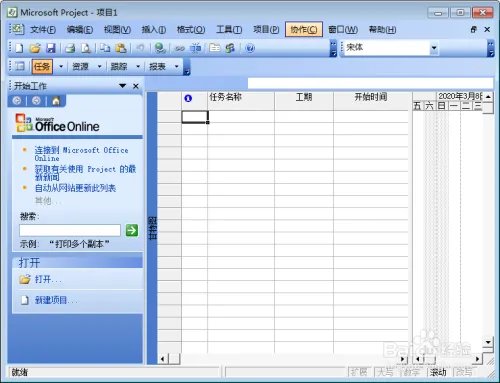
Task: Click 连接到 Microsoft Office Online link
Action: point(81,154)
